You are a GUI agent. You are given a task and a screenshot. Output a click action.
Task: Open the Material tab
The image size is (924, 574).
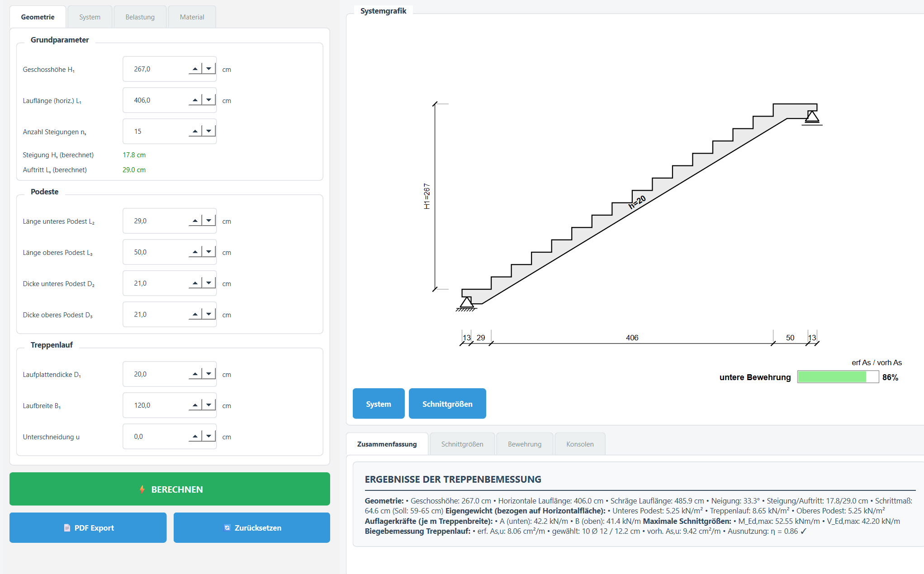[192, 17]
